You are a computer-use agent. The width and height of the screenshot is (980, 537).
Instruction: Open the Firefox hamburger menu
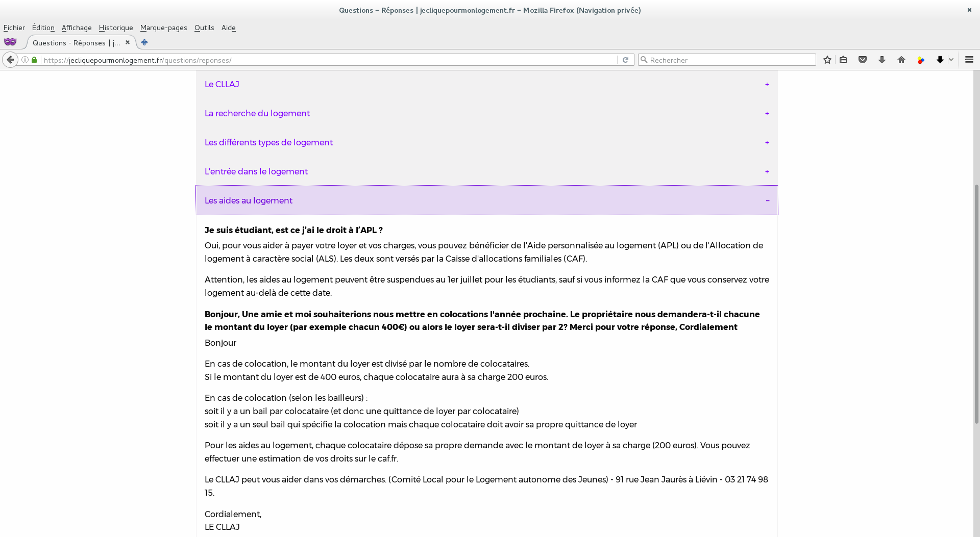(x=969, y=60)
